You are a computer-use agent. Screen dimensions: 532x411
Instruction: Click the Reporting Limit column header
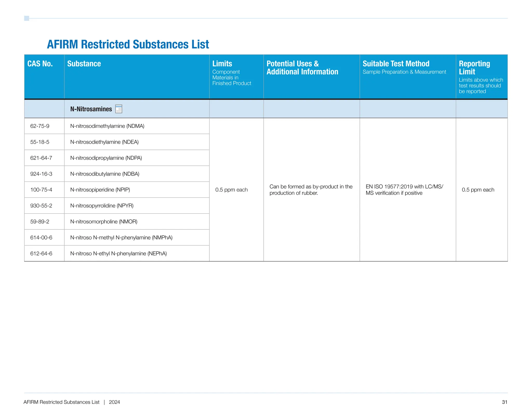[474, 68]
